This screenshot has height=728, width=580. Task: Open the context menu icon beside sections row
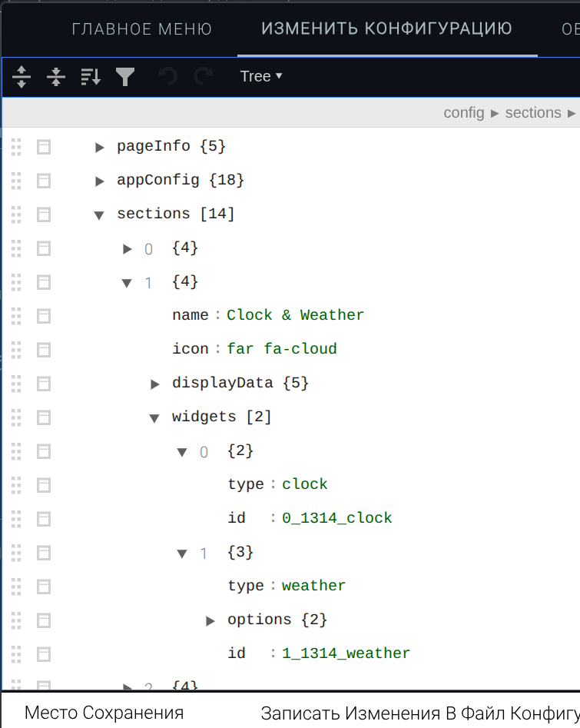pyautogui.click(x=44, y=214)
